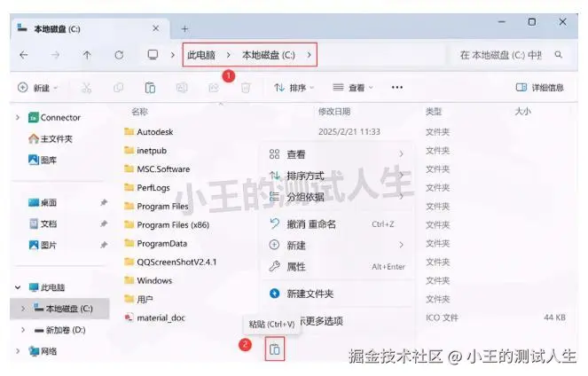This screenshot has height=376, width=588.
Task: Open 图库 in the sidebar
Action: coord(43,161)
